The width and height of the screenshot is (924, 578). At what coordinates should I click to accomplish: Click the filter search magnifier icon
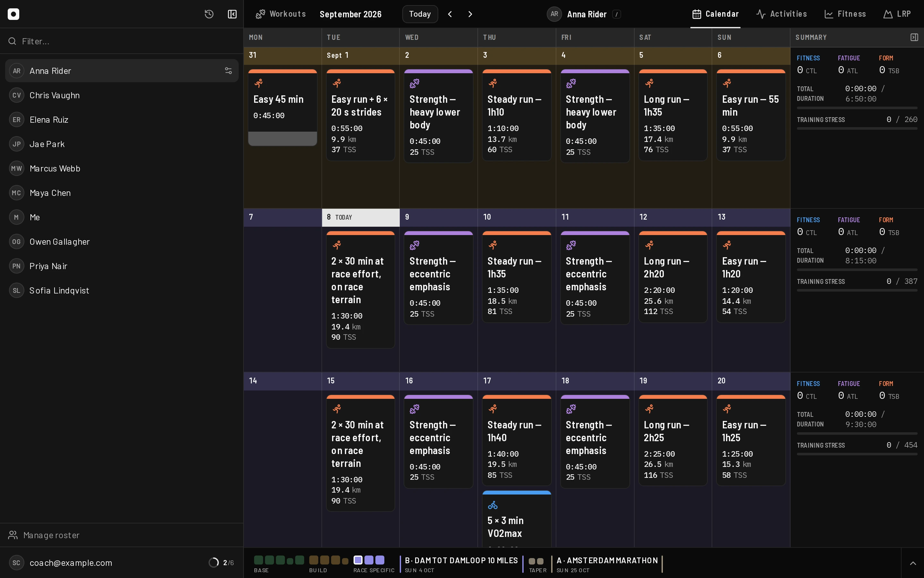(x=12, y=41)
